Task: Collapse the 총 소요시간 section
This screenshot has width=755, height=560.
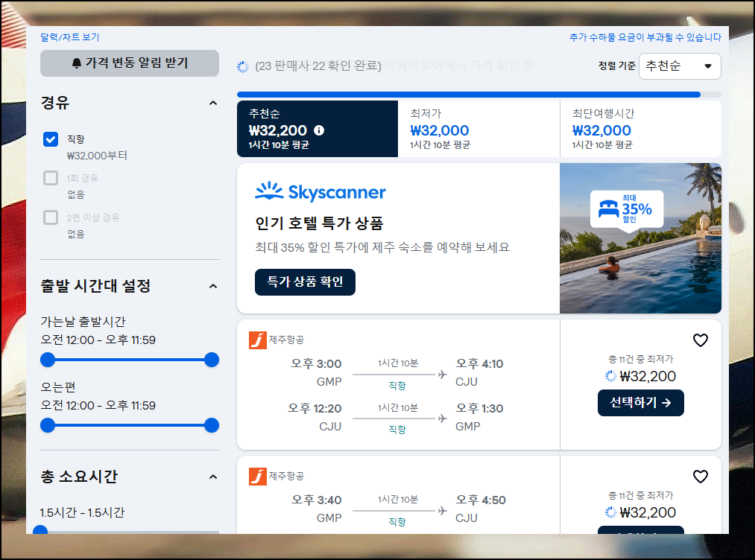Action: [x=213, y=477]
